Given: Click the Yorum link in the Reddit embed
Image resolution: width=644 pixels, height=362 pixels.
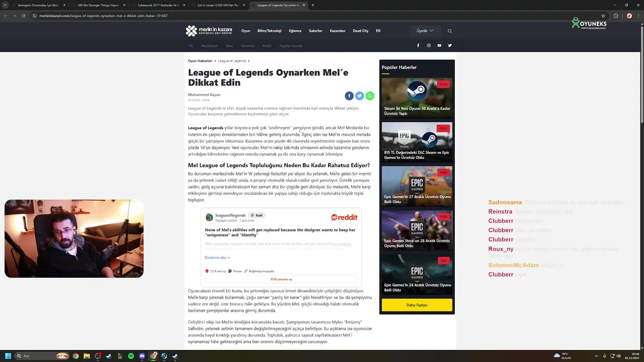Looking at the screenshot, I should coord(235,271).
